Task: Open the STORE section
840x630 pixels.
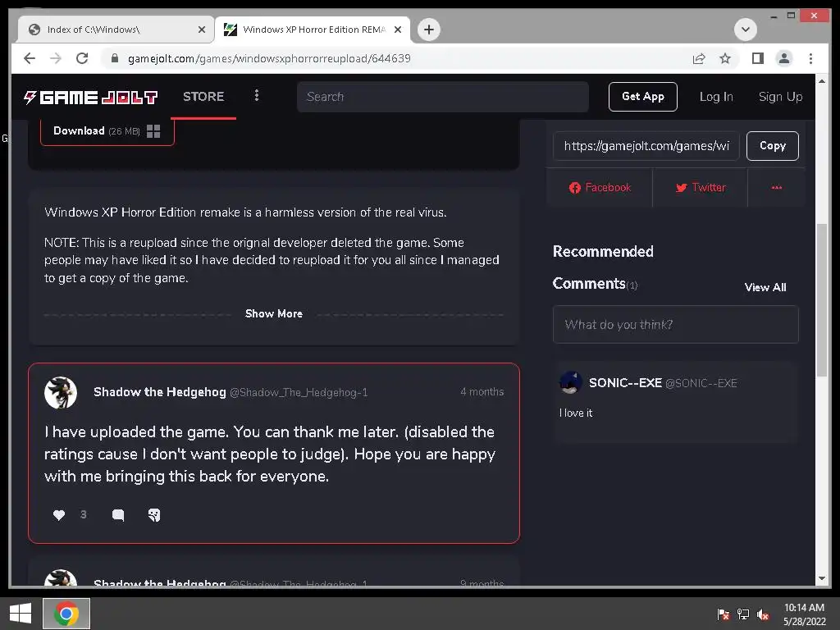Action: click(x=203, y=97)
